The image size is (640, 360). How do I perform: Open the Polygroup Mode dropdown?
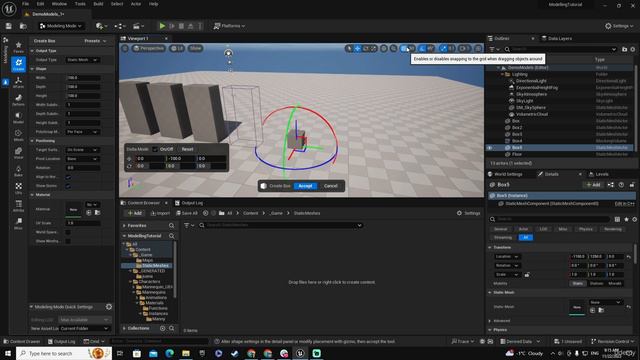coord(82,132)
